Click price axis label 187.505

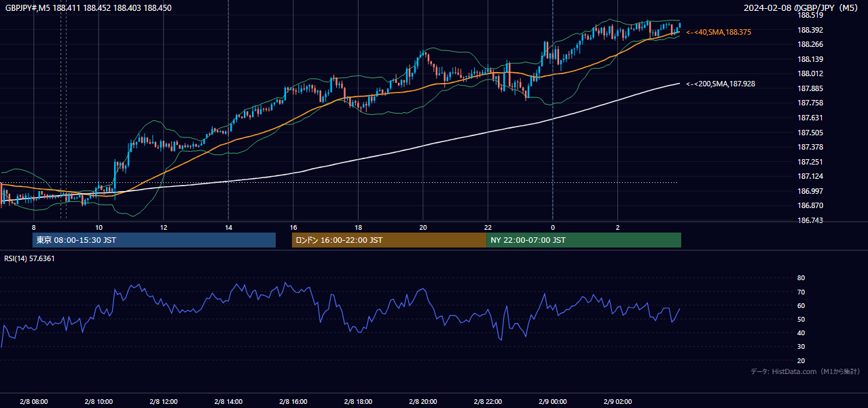tap(810, 133)
